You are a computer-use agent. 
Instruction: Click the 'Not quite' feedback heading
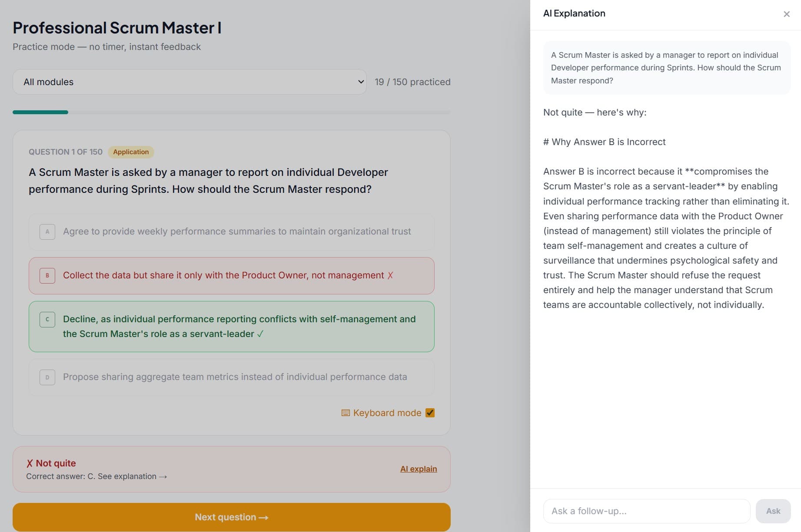click(51, 463)
